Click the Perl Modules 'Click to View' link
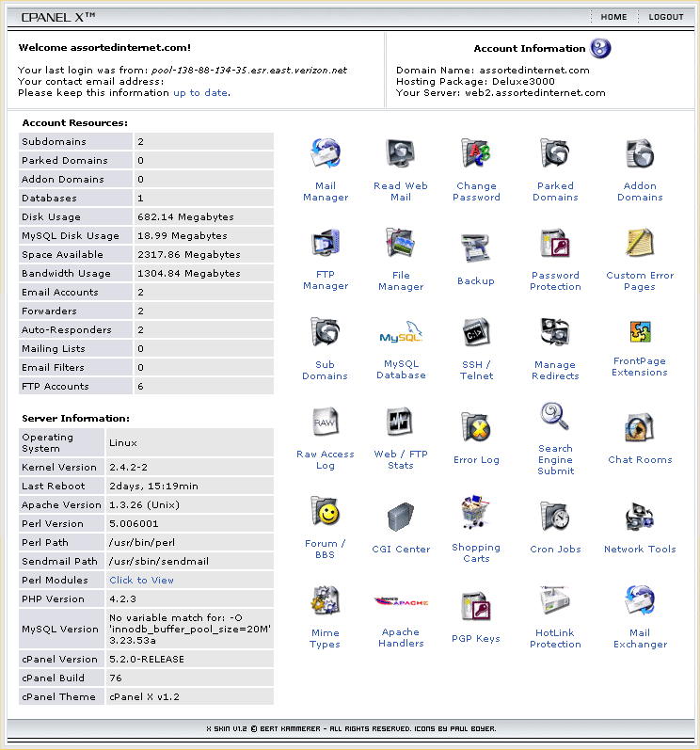The height and width of the screenshot is (750, 700). click(141, 581)
